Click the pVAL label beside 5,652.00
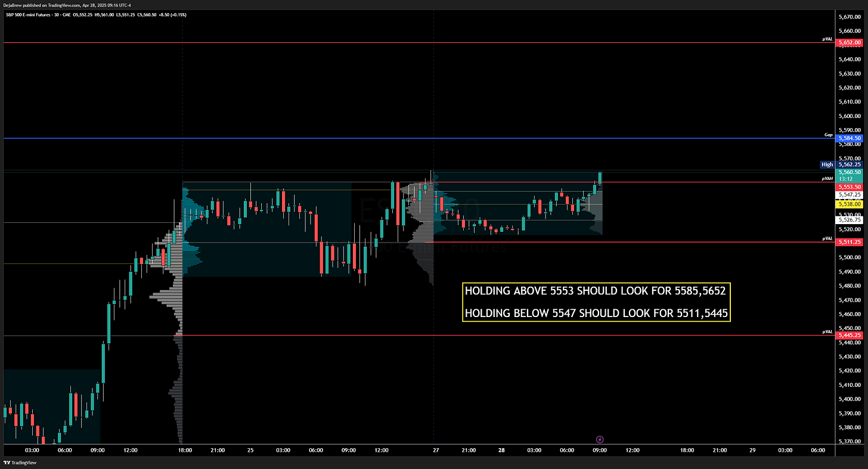868x469 pixels. click(827, 39)
